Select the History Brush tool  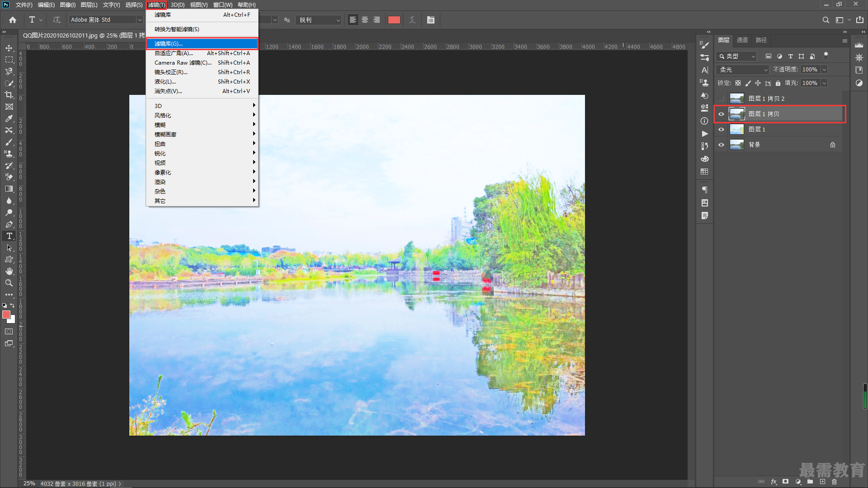[x=9, y=165]
